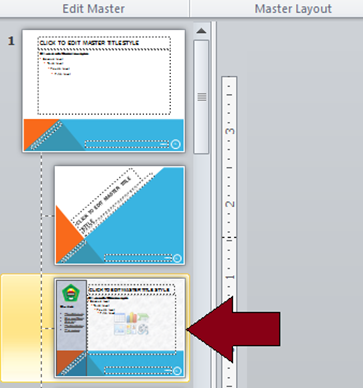
Task: Select the diagonal title slide layout thumbnail
Action: [x=120, y=216]
